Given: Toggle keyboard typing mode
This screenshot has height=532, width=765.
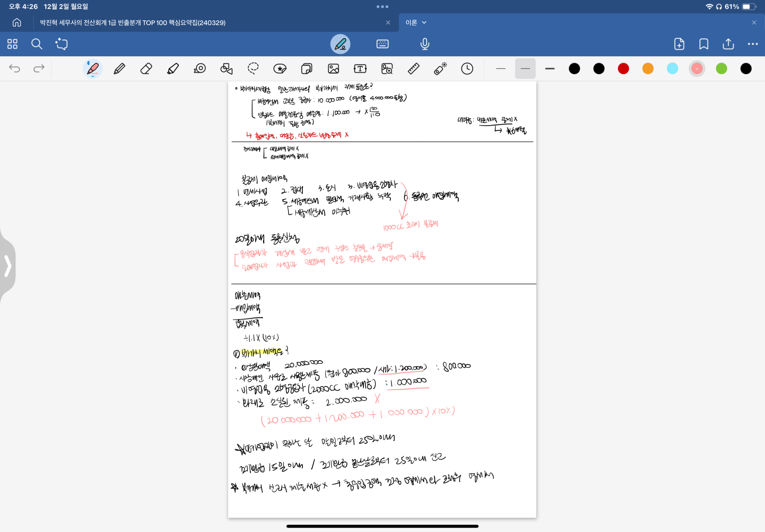Looking at the screenshot, I should coord(382,44).
